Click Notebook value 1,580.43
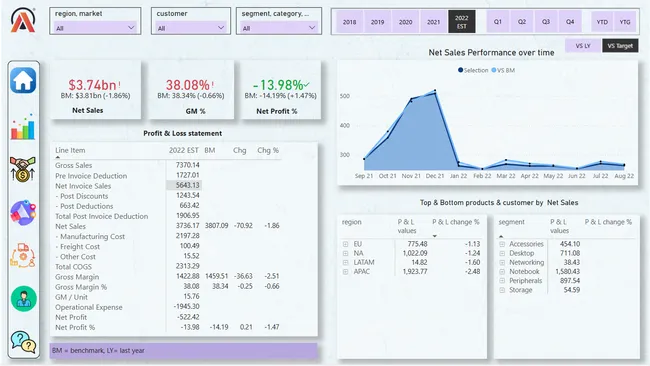This screenshot has width=650, height=366. (568, 272)
